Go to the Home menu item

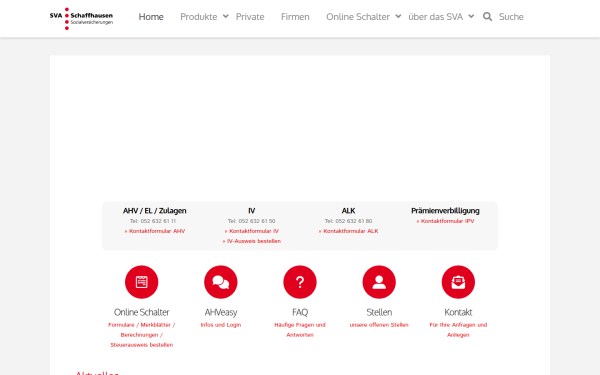pyautogui.click(x=151, y=17)
